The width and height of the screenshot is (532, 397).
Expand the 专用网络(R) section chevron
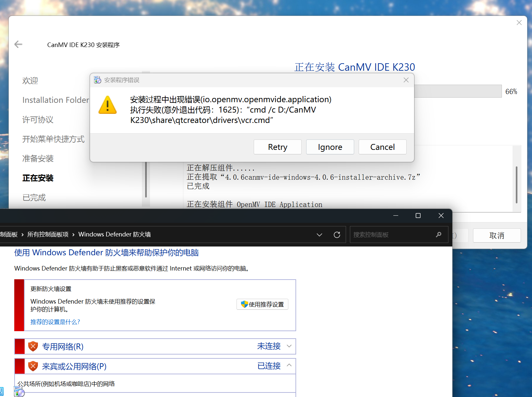pyautogui.click(x=289, y=346)
